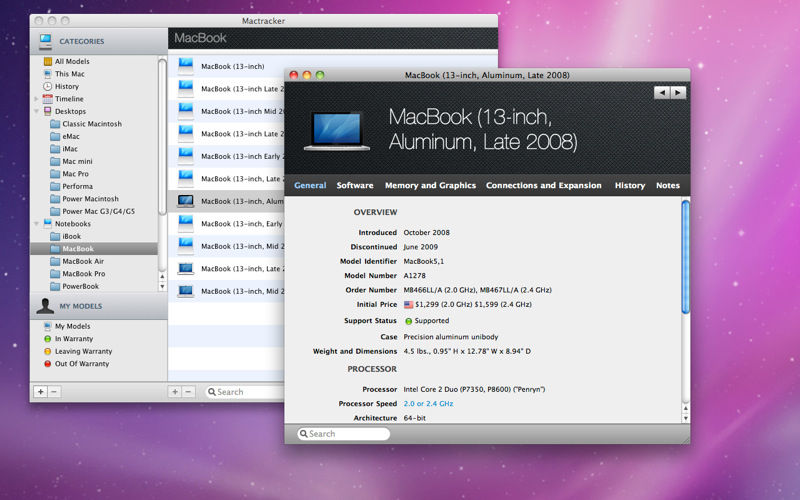Collapse the Notebooks disclosure triangle

click(36, 223)
